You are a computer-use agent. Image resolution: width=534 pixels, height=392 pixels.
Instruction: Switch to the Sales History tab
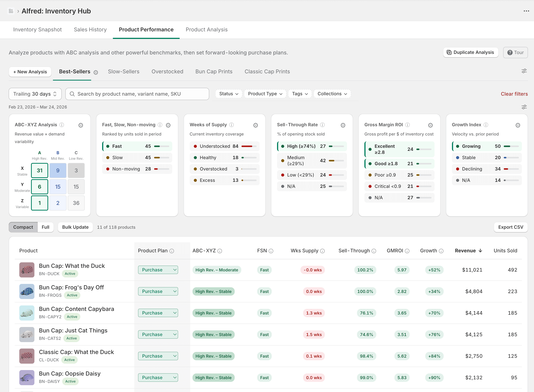90,29
